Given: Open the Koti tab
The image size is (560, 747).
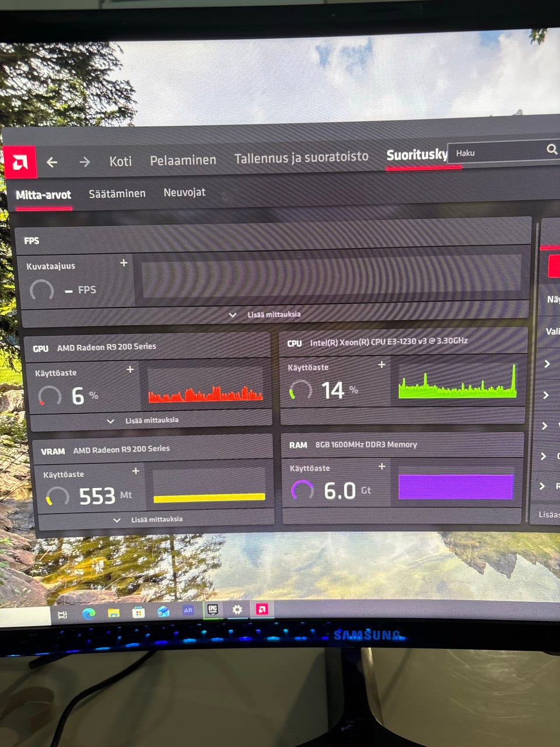Looking at the screenshot, I should coord(121,161).
